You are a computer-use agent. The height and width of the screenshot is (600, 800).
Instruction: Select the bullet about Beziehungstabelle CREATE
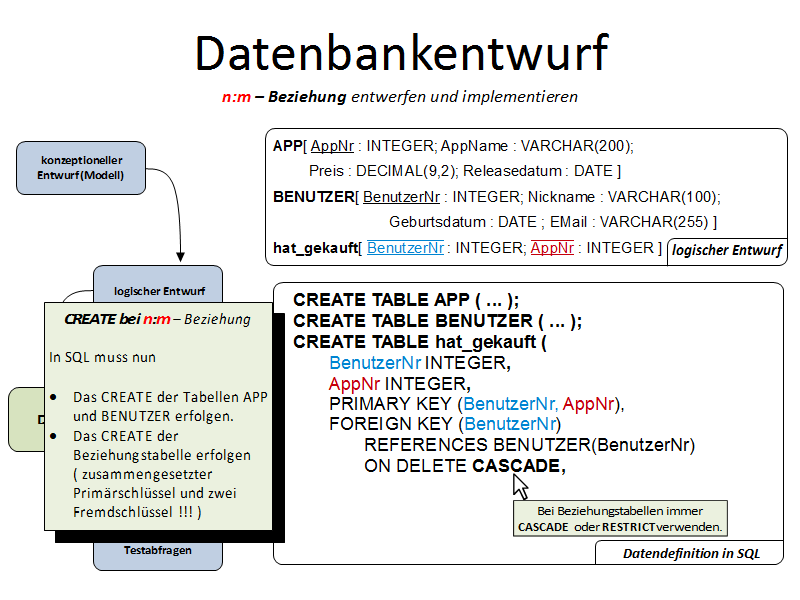point(160,474)
